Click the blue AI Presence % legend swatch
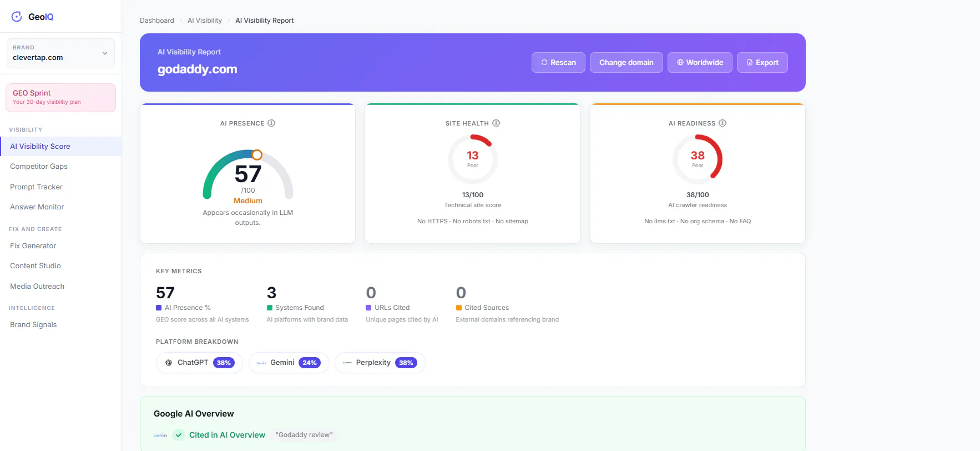This screenshot has height=451, width=980. click(x=159, y=308)
